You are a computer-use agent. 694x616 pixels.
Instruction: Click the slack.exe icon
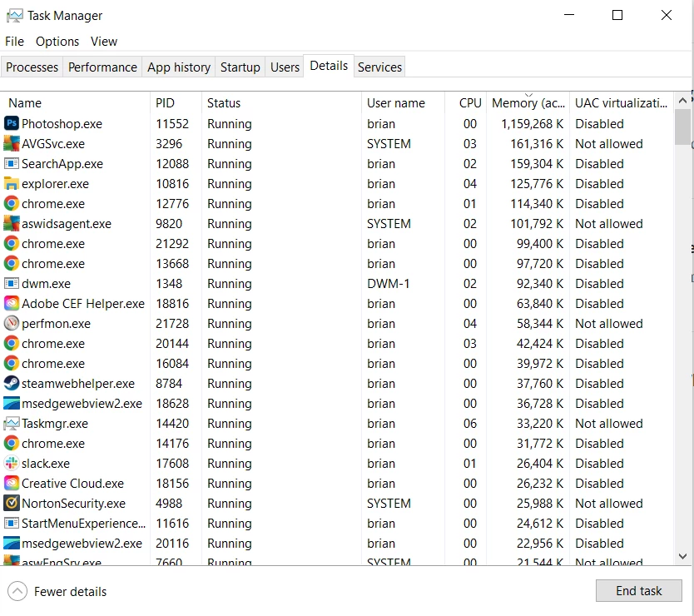12,463
